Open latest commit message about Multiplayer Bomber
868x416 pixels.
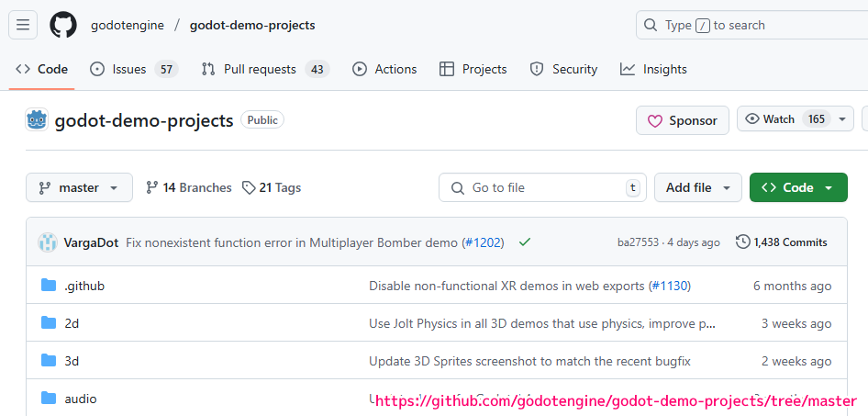pyautogui.click(x=293, y=242)
